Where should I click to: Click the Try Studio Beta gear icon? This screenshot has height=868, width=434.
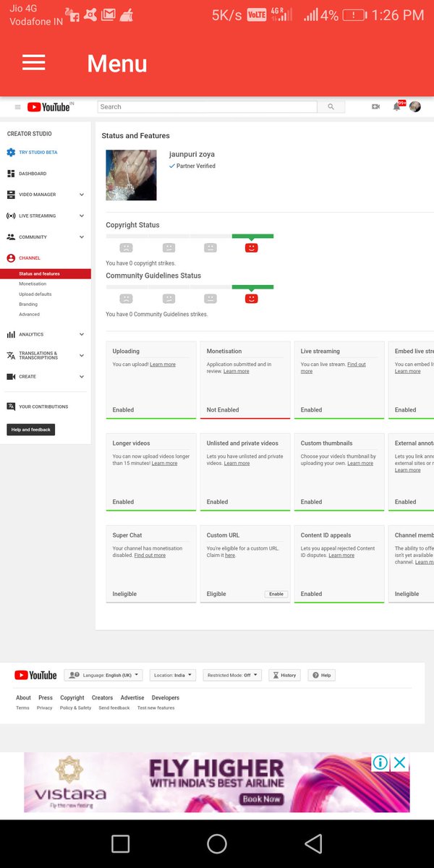11,153
